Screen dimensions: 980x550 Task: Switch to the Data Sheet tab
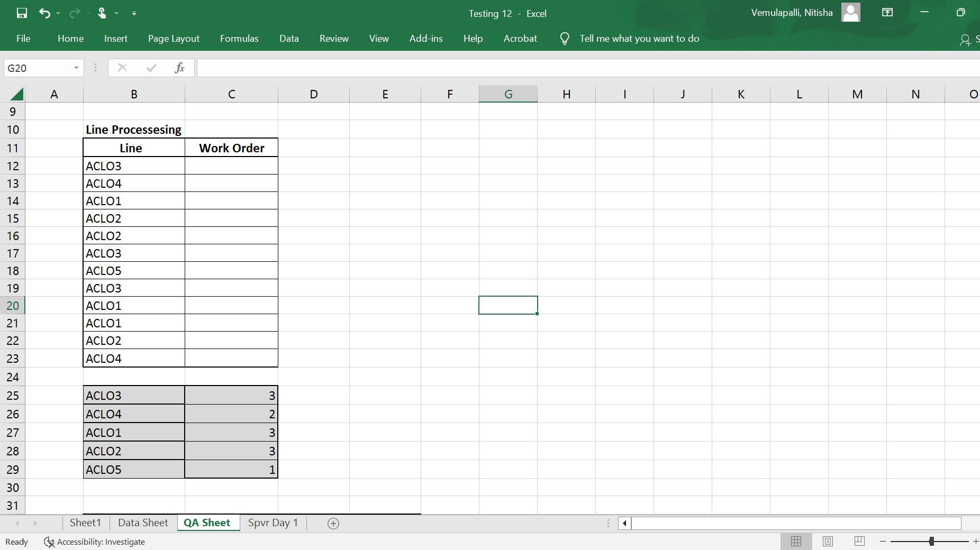pos(142,522)
